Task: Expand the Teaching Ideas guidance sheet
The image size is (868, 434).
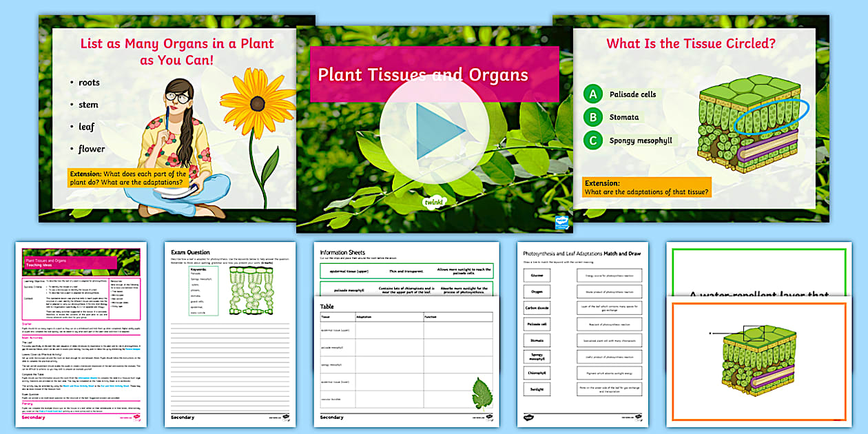Action: [x=83, y=334]
